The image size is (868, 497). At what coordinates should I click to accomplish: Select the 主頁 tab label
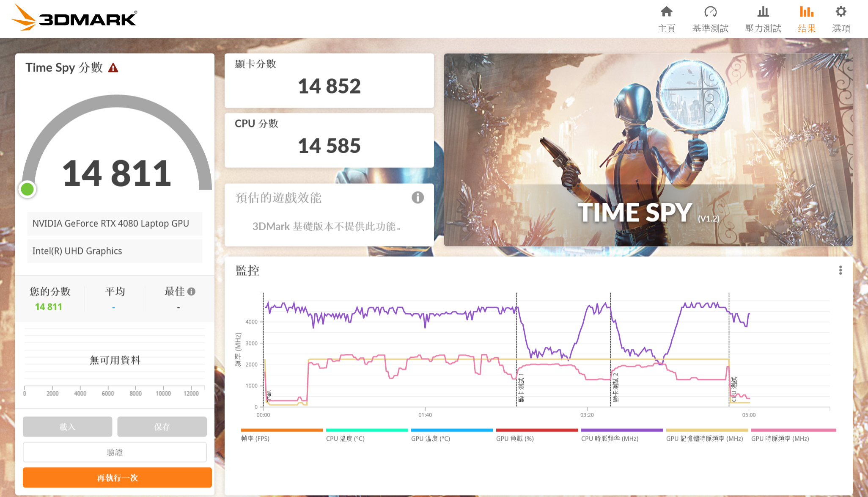[x=666, y=28]
